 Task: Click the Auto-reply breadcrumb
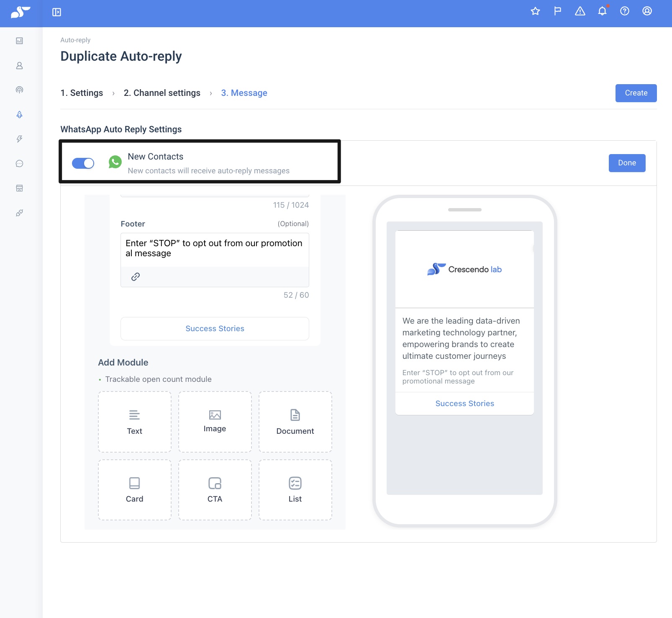(x=75, y=40)
